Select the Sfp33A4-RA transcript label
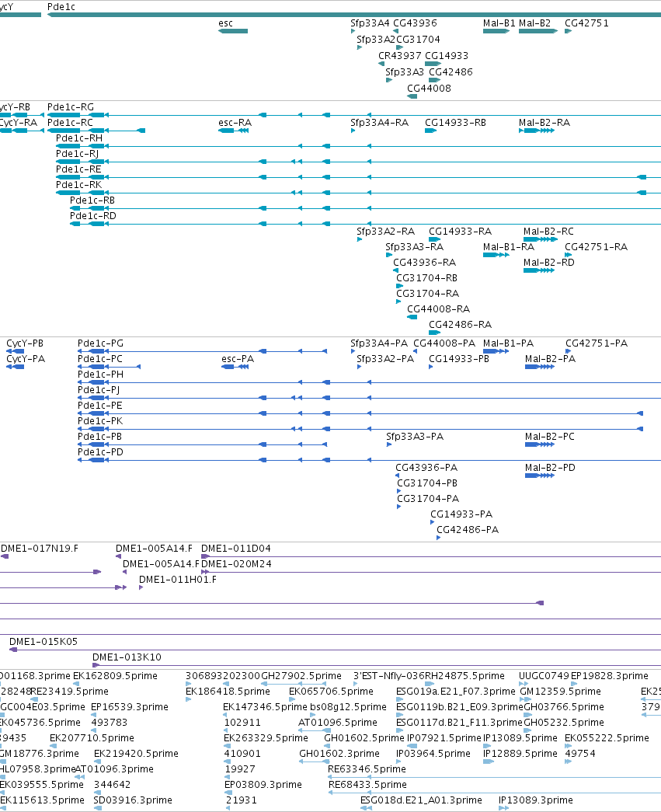Viewport: 661px width, 812px height. point(379,123)
